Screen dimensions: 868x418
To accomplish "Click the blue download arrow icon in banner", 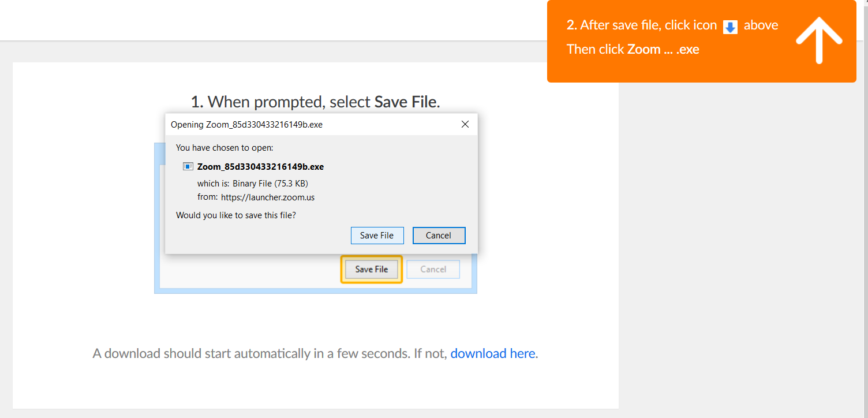I will (x=730, y=27).
